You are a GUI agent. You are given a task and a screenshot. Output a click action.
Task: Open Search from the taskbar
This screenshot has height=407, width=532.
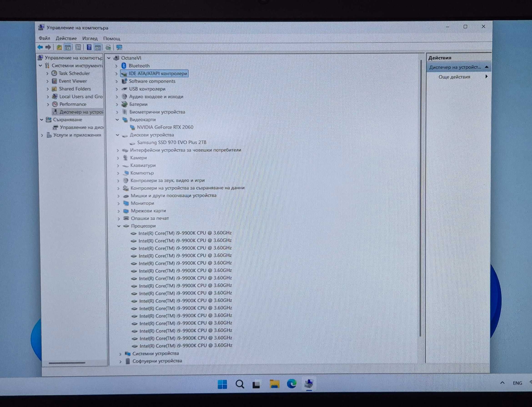[x=240, y=384]
